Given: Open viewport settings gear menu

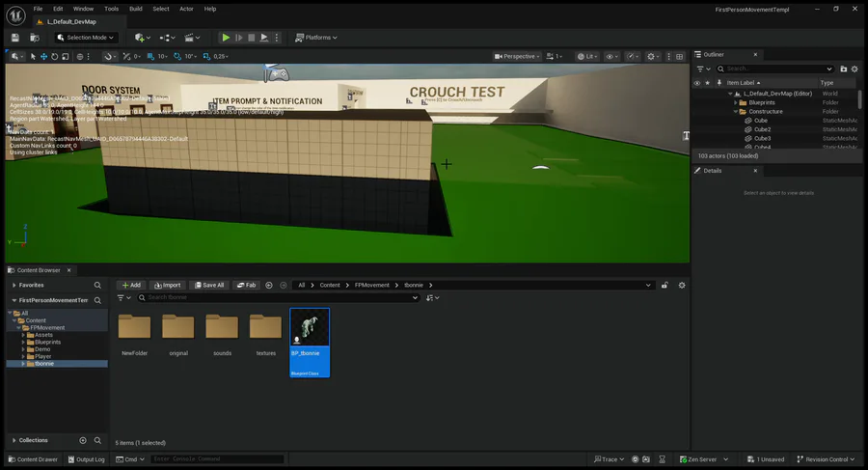Looking at the screenshot, I should 653,57.
